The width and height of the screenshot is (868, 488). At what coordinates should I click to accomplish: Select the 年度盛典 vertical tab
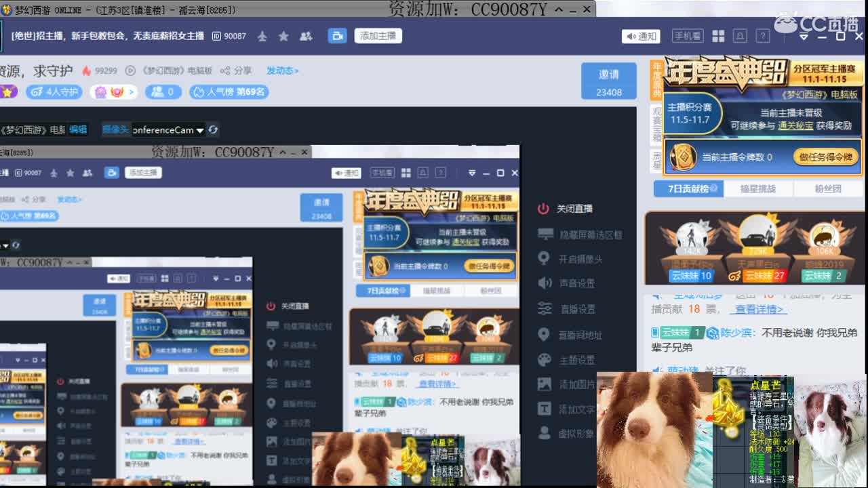(x=656, y=80)
